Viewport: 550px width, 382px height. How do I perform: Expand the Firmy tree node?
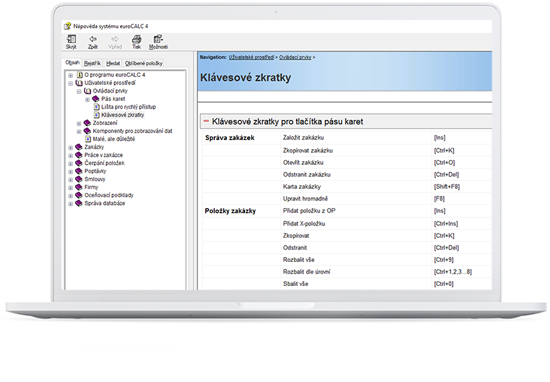(71, 188)
